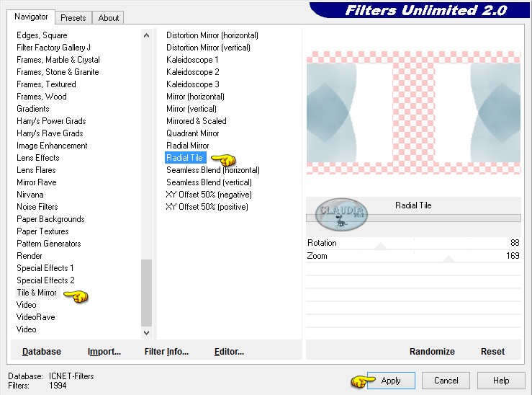Choose Distortion Mirror (horizontal) filter
532x395 pixels.
(x=212, y=35)
